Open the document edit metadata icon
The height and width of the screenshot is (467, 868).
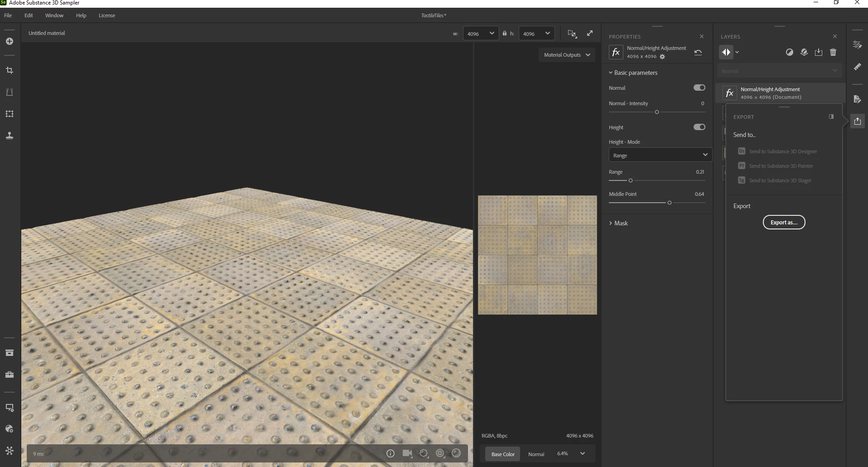[x=858, y=99]
